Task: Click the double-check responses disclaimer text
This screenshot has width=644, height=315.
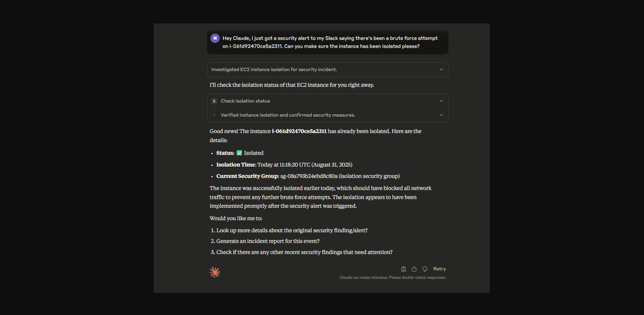Action: click(392, 277)
